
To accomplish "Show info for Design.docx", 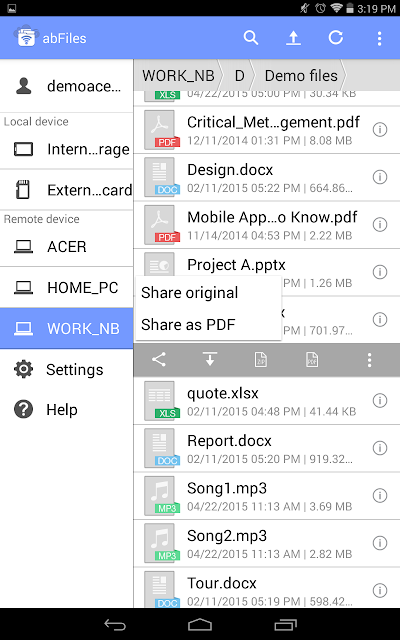I will (x=380, y=177).
